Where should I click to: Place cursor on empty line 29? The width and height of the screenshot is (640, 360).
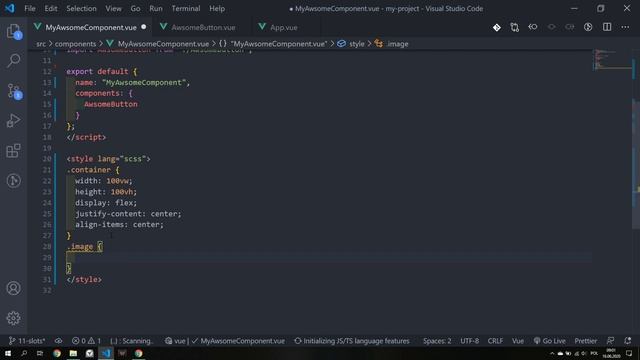329,258
